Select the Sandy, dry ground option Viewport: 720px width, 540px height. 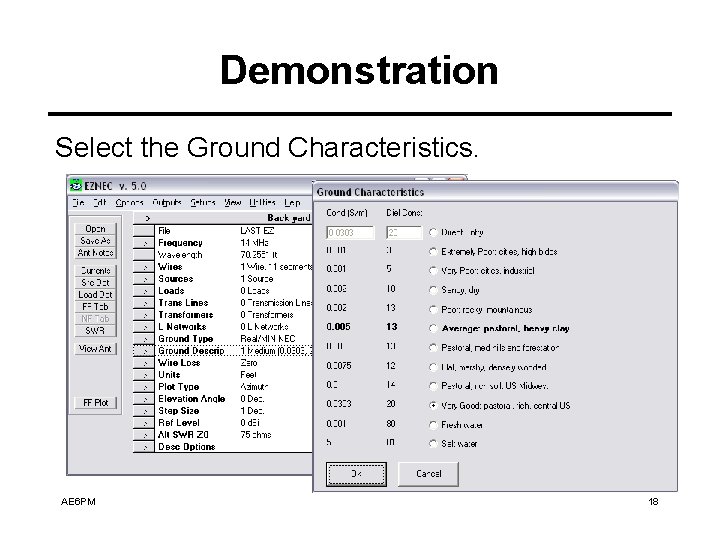pyautogui.click(x=433, y=290)
